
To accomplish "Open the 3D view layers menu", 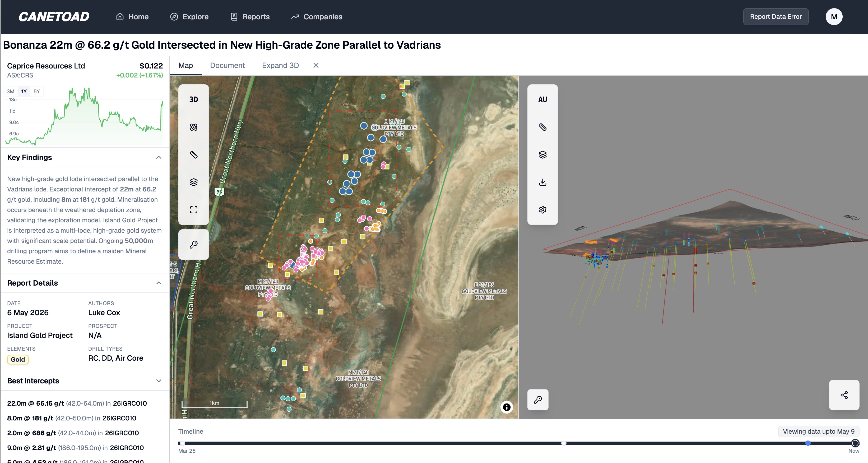I will coord(542,155).
